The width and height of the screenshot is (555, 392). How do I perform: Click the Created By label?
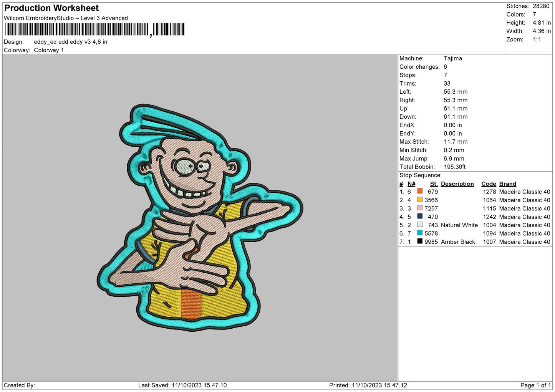tap(19, 385)
